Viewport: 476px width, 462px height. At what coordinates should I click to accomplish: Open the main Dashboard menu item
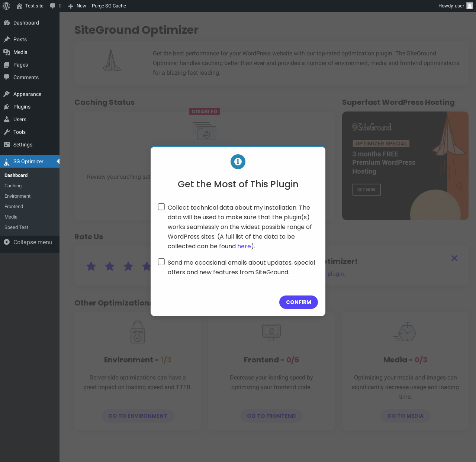tap(30, 23)
